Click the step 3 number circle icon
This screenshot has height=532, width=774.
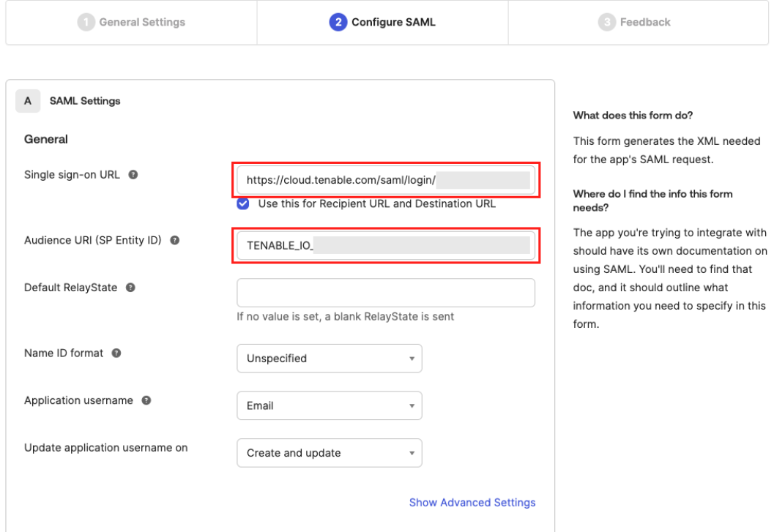point(607,22)
